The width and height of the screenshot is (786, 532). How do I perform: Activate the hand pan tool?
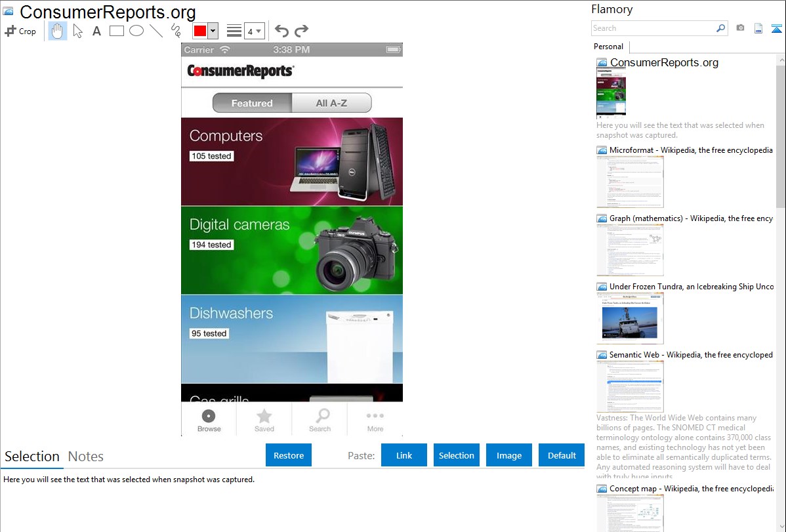(58, 31)
